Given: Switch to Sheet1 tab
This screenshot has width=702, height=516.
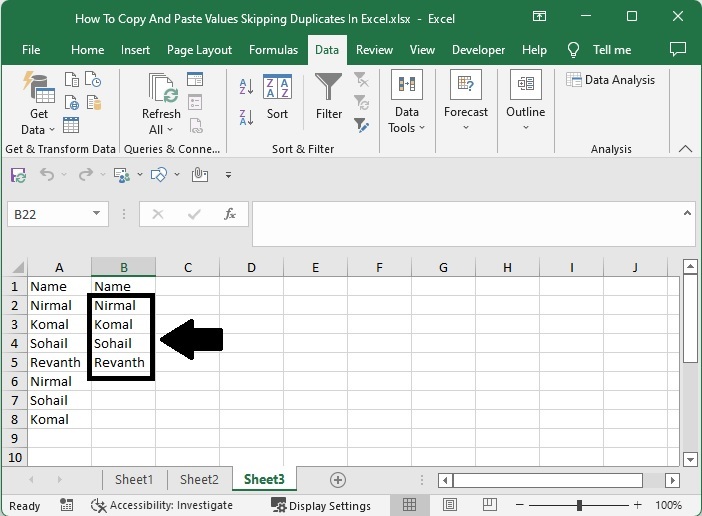Looking at the screenshot, I should (x=134, y=480).
